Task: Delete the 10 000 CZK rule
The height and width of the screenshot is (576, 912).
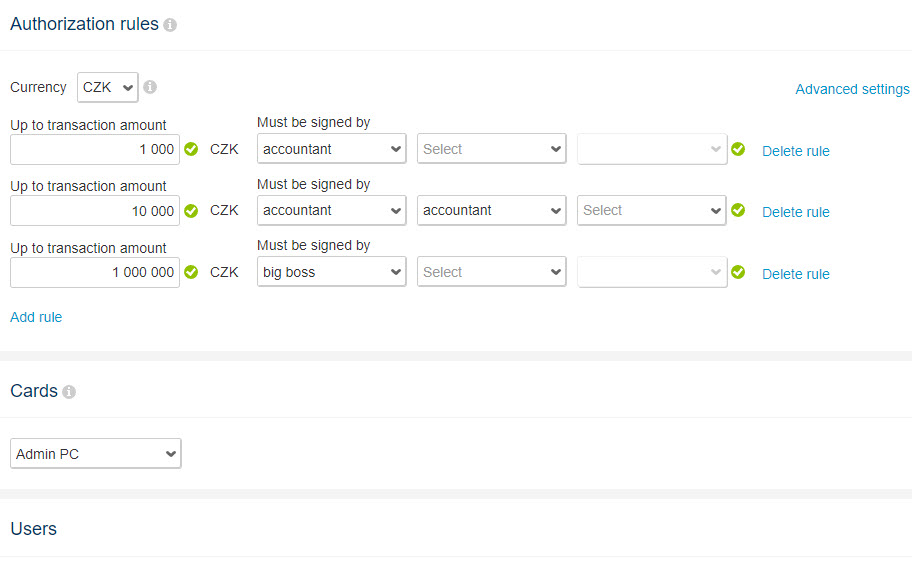Action: [796, 212]
